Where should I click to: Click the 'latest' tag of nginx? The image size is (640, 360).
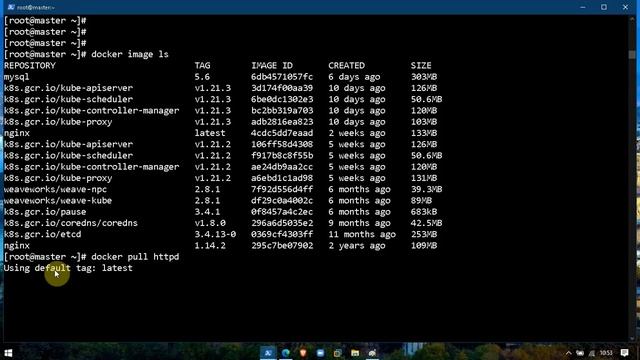pyautogui.click(x=210, y=133)
